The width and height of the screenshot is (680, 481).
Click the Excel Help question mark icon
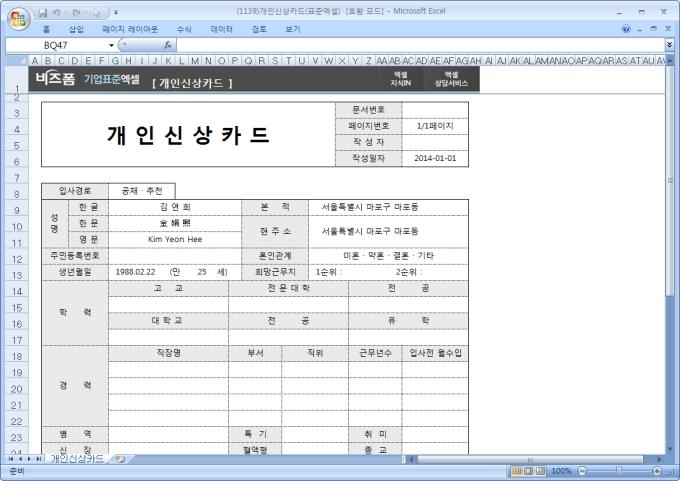[x=626, y=29]
